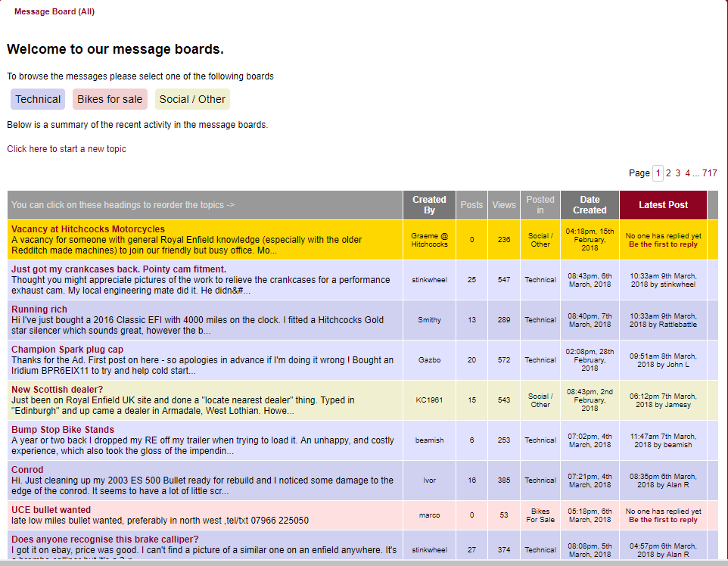The height and width of the screenshot is (566, 728).
Task: Sort topics by Date Created heading
Action: tap(590, 205)
